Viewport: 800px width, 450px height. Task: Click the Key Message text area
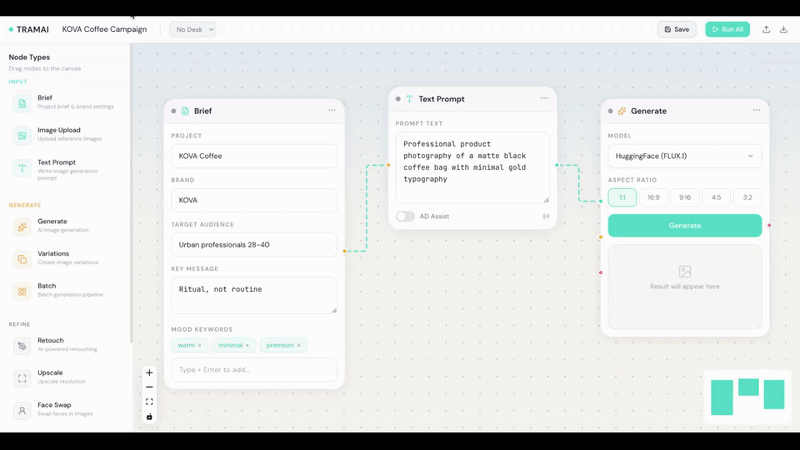[254, 295]
